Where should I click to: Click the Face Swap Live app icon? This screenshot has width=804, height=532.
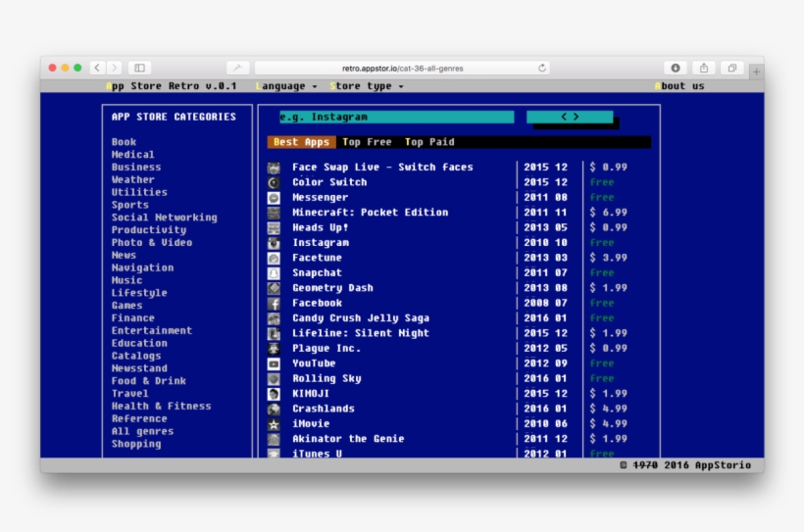(274, 168)
